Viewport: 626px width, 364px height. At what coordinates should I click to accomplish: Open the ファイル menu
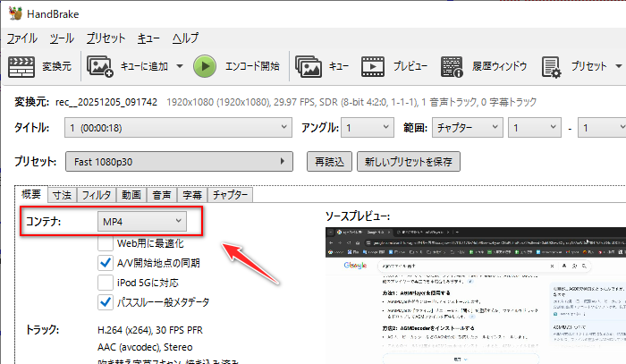tap(22, 38)
